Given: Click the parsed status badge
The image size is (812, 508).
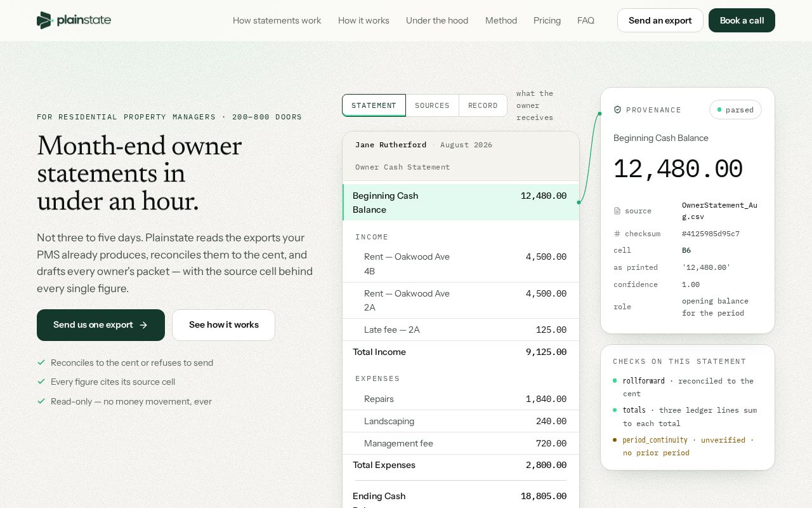Looking at the screenshot, I should pyautogui.click(x=735, y=110).
